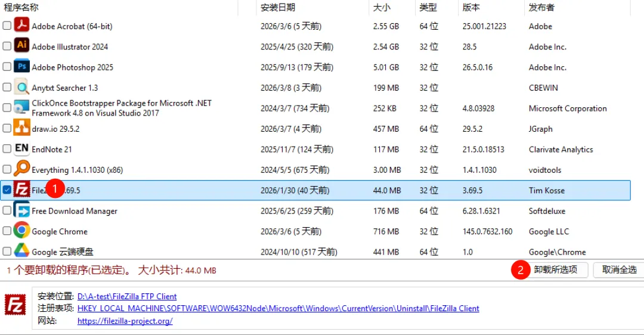This screenshot has height=335, width=644.
Task: Check the Adobe Acrobat (64-bit) checkbox
Action: click(x=7, y=26)
